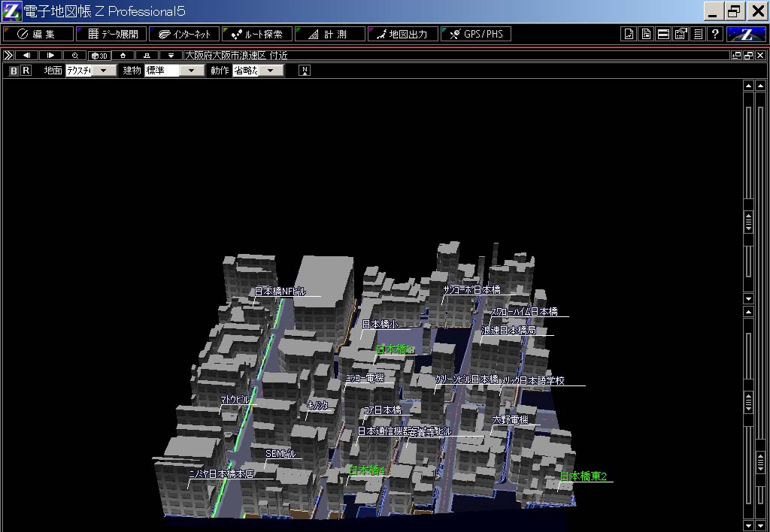Open the 建物 building style dropdown

pos(174,71)
